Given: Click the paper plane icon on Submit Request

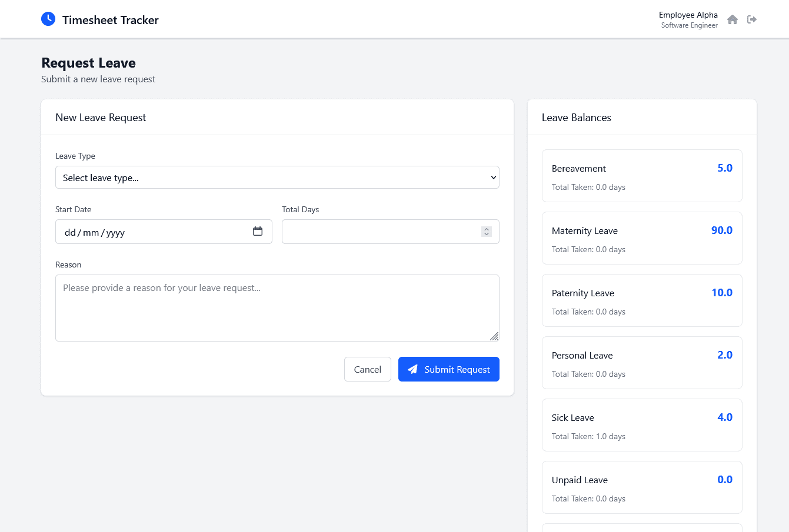Looking at the screenshot, I should [412, 369].
